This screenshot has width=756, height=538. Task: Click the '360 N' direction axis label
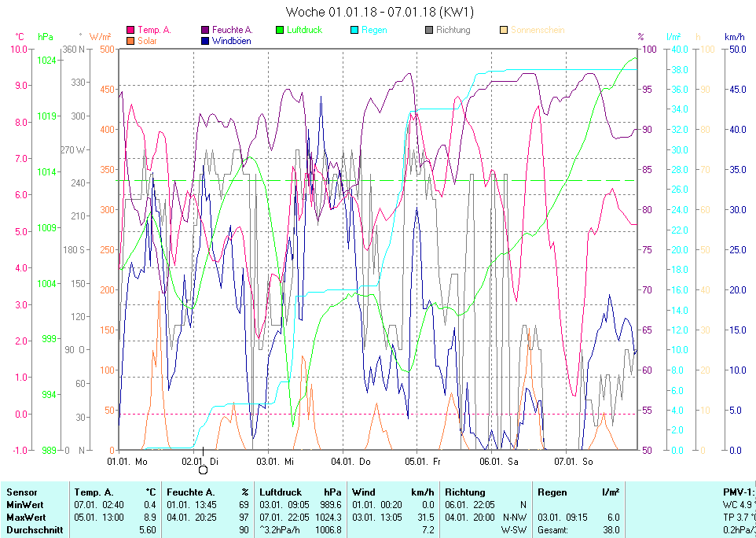[74, 49]
